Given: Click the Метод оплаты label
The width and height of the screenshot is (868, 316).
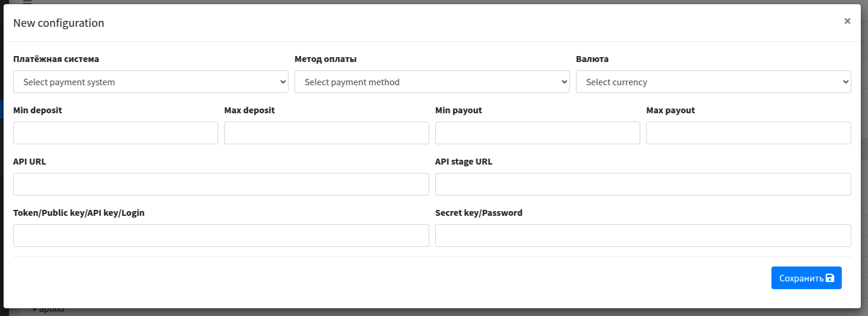Looking at the screenshot, I should [325, 59].
